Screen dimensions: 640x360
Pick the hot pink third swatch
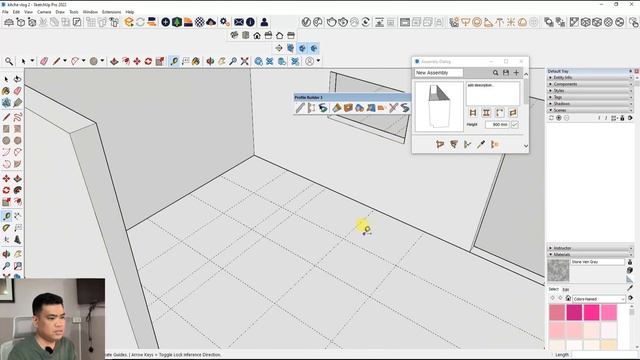pyautogui.click(x=591, y=313)
